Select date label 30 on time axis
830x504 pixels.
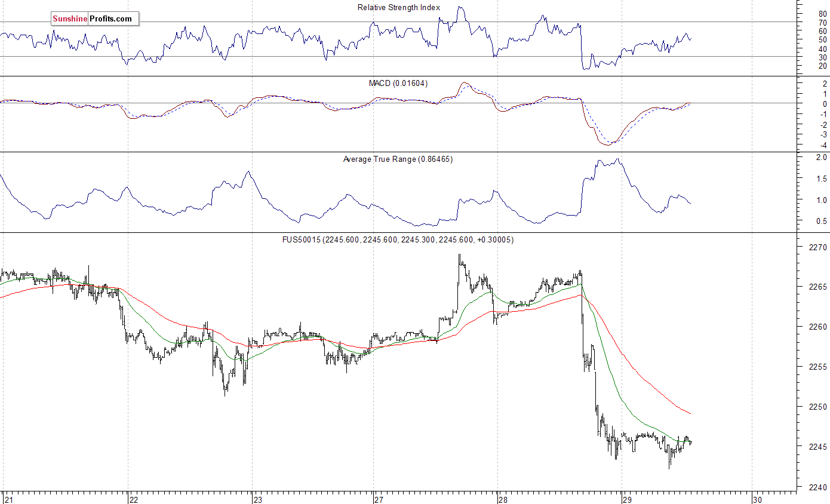pyautogui.click(x=757, y=499)
